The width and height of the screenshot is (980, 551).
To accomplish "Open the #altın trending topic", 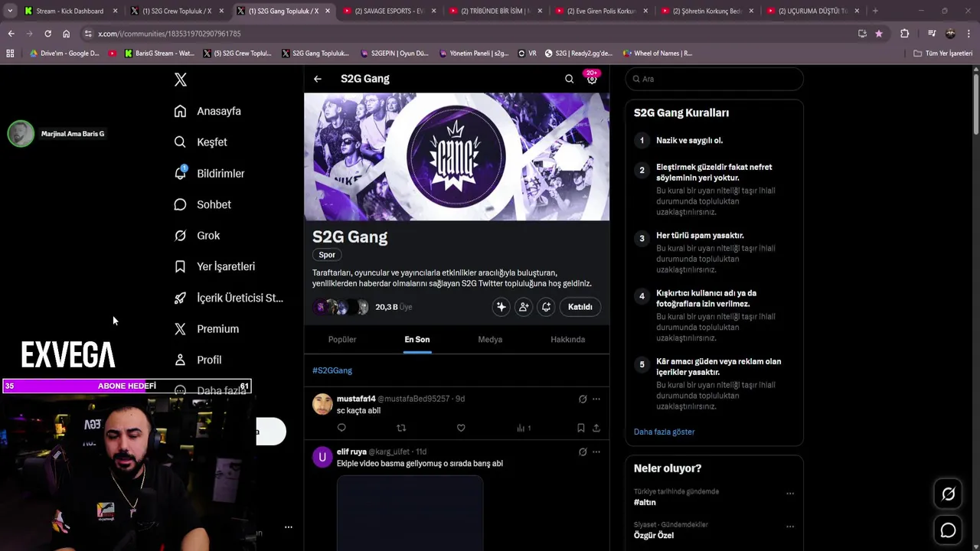I will (x=645, y=502).
